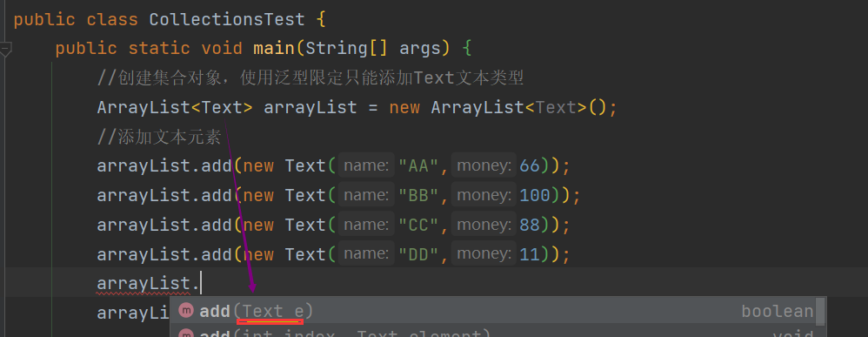Image resolution: width=868 pixels, height=337 pixels.
Task: Click the red-underlined arrayList. incomplete statement
Action: pyautogui.click(x=148, y=284)
